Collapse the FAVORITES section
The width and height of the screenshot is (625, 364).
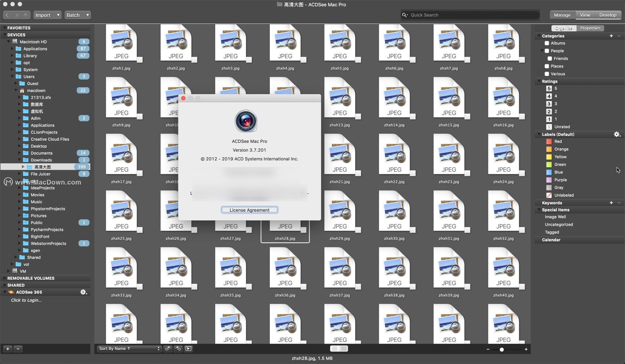pyautogui.click(x=4, y=28)
